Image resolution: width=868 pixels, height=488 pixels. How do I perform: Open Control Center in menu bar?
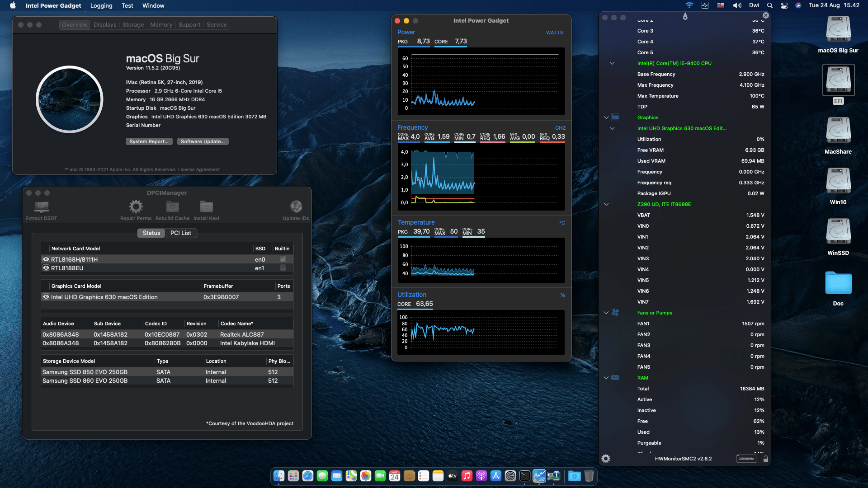(784, 5)
